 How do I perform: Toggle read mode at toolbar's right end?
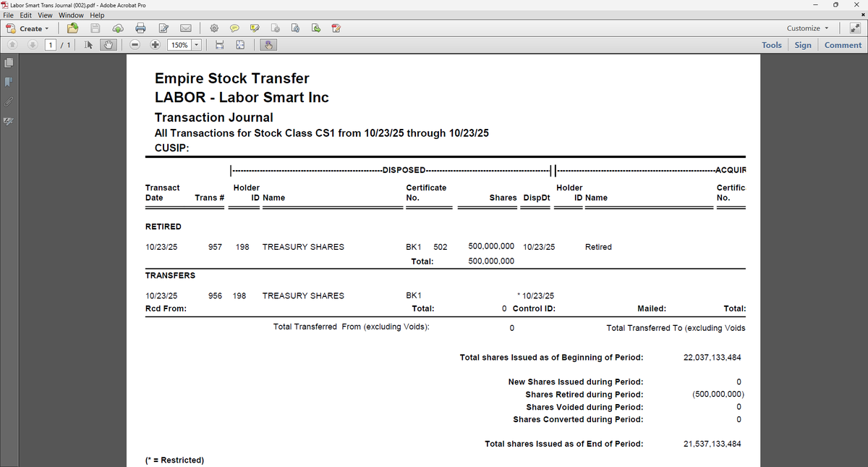[x=856, y=28]
